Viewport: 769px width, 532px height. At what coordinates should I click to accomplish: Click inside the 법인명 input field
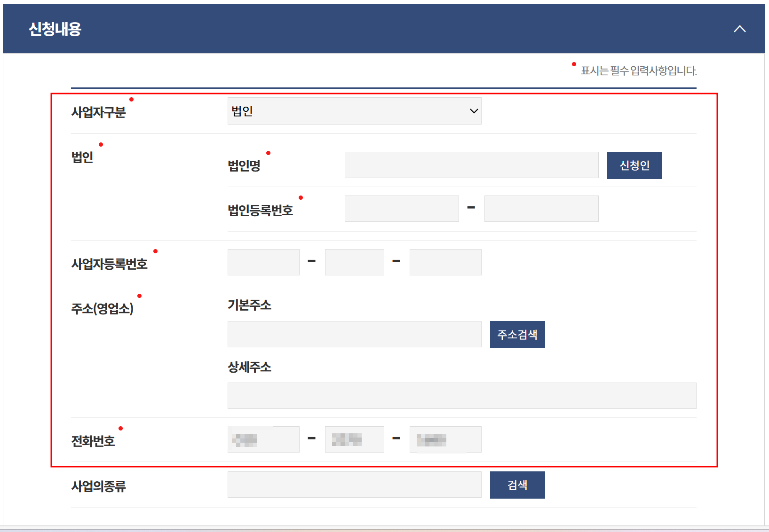click(x=471, y=165)
